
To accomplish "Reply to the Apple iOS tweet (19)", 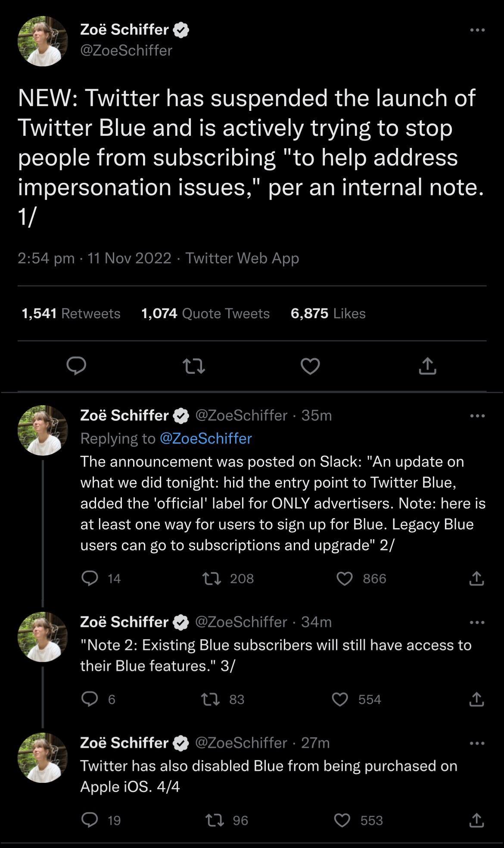I will (x=90, y=820).
